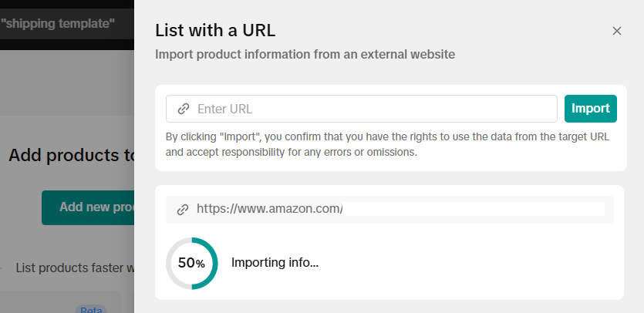This screenshot has height=313, width=644.
Task: Click the "Import product information" subtitle
Action: [305, 55]
